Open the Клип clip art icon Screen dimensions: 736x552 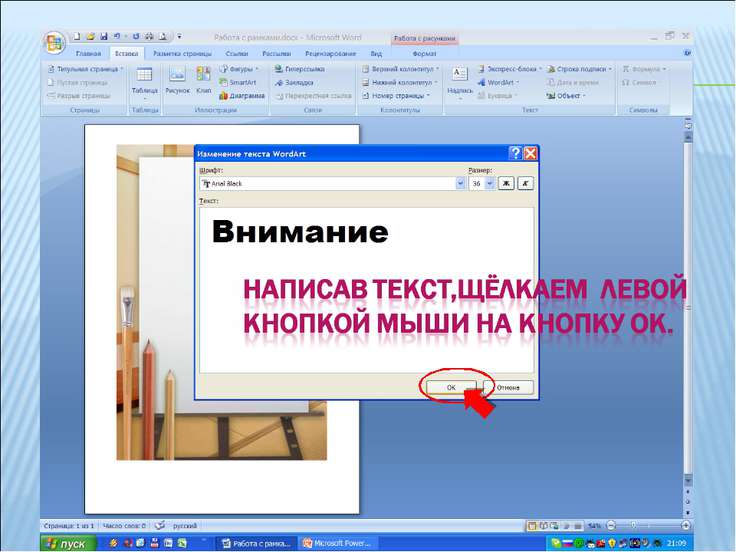point(204,76)
